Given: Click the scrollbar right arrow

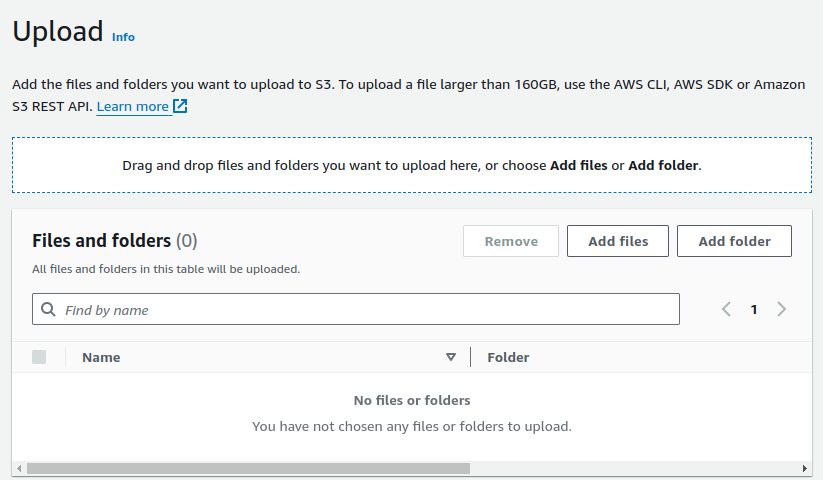Looking at the screenshot, I should tap(805, 468).
